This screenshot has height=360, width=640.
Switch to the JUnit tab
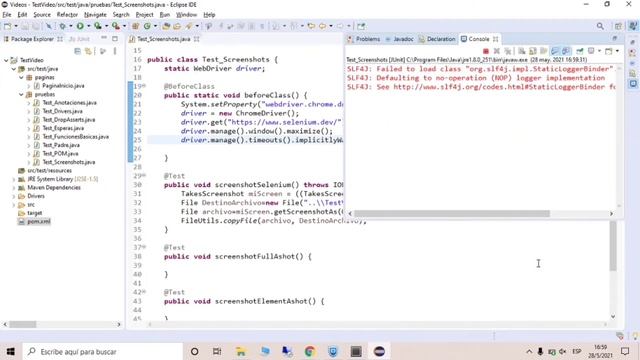tap(79, 39)
